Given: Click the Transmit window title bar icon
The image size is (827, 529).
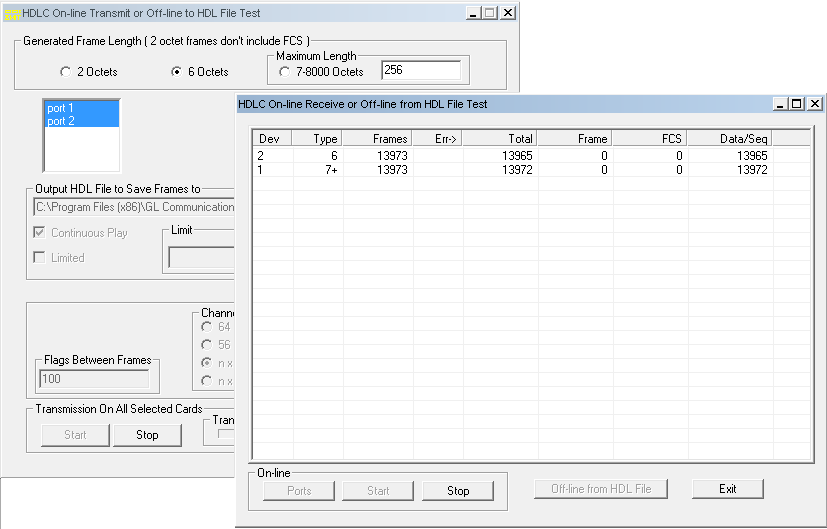Looking at the screenshot, I should [12, 14].
